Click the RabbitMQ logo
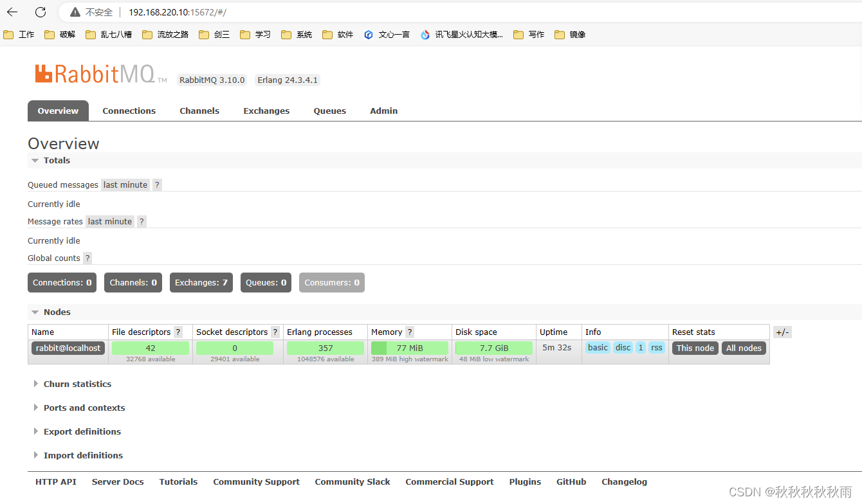The image size is (862, 504). pyautogui.click(x=100, y=74)
